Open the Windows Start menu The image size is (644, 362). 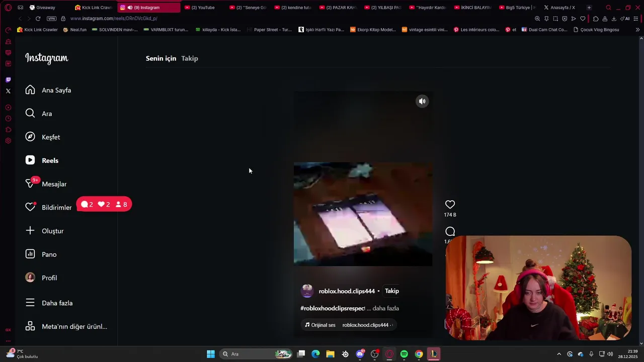click(211, 354)
